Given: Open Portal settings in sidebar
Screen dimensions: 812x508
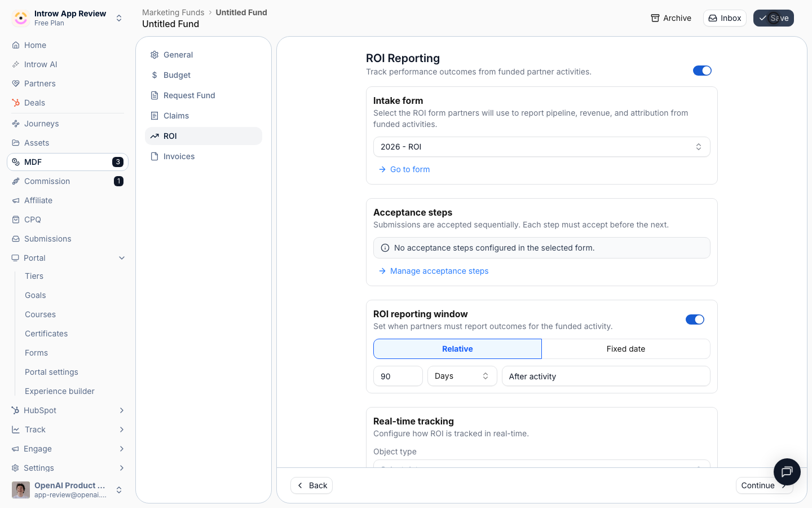Looking at the screenshot, I should pos(51,372).
